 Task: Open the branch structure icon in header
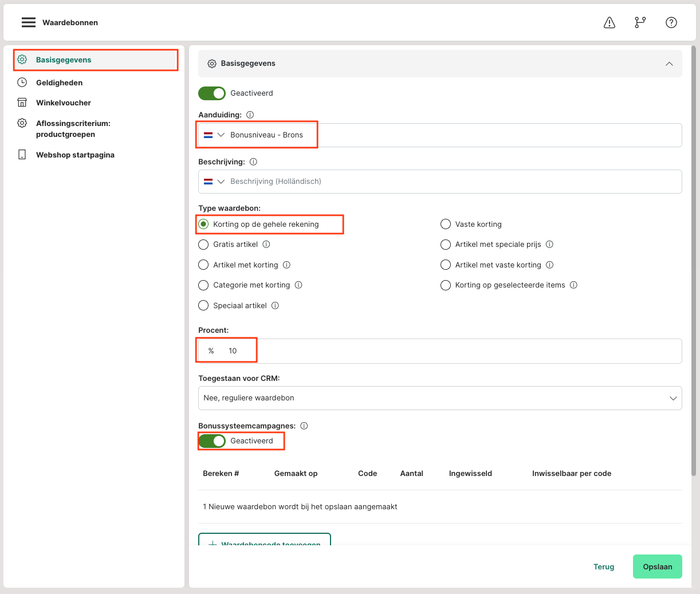tap(640, 22)
